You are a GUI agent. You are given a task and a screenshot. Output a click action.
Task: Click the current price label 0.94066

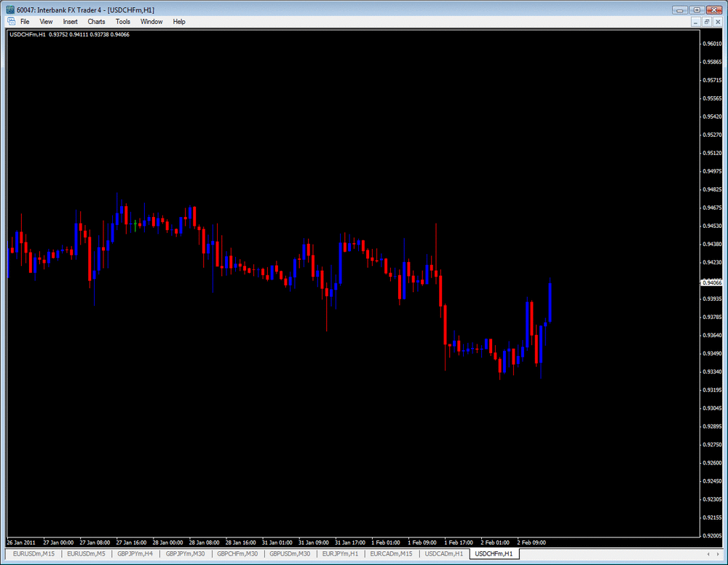pyautogui.click(x=712, y=282)
